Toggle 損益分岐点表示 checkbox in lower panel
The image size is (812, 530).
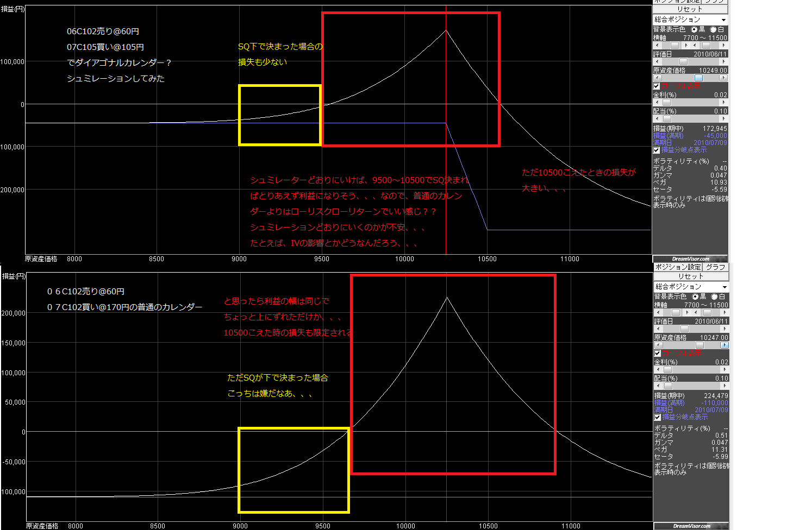(658, 417)
